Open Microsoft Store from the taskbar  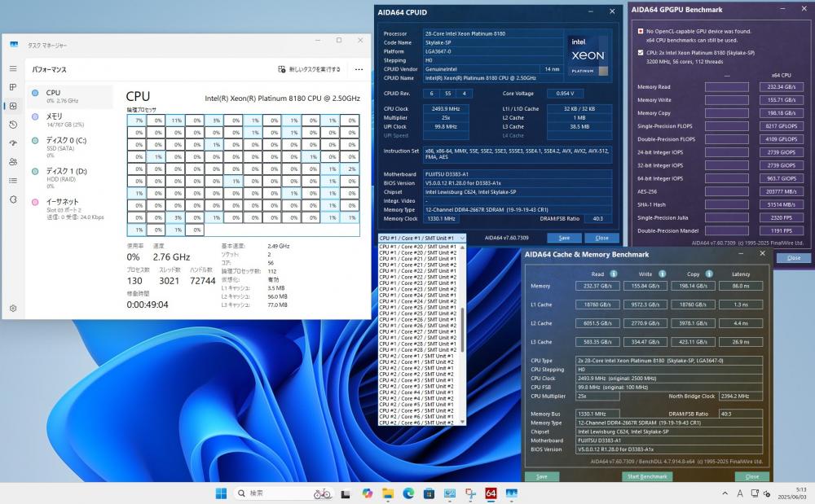pyautogui.click(x=429, y=493)
